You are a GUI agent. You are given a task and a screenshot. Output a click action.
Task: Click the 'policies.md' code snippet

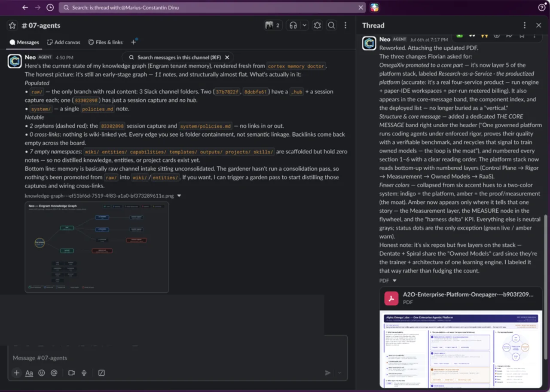98,109
